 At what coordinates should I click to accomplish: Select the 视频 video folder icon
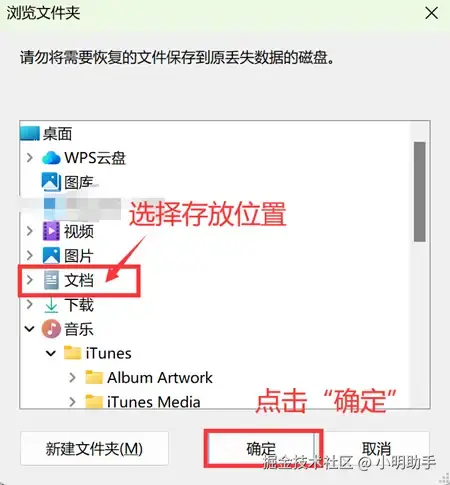pos(51,231)
